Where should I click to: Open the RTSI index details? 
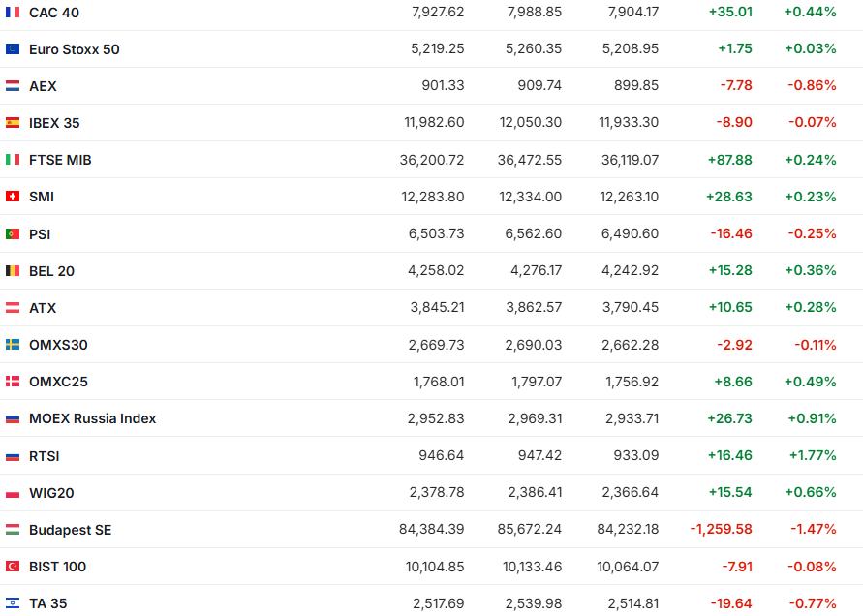click(45, 456)
